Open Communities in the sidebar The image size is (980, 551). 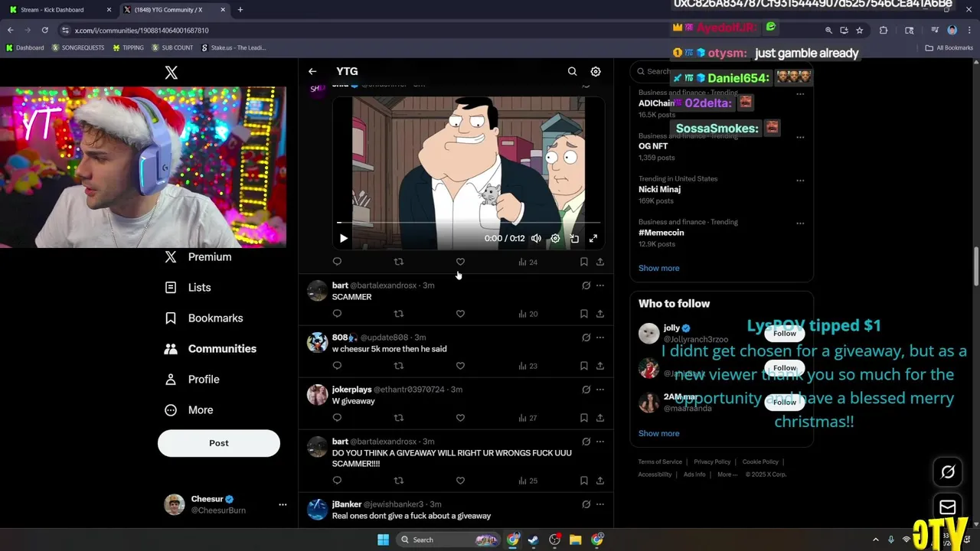click(x=211, y=349)
